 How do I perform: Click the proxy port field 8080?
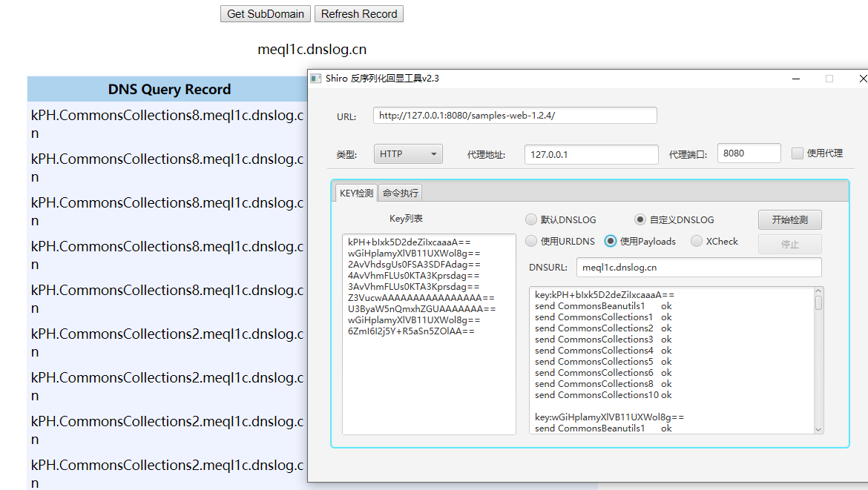coord(749,153)
